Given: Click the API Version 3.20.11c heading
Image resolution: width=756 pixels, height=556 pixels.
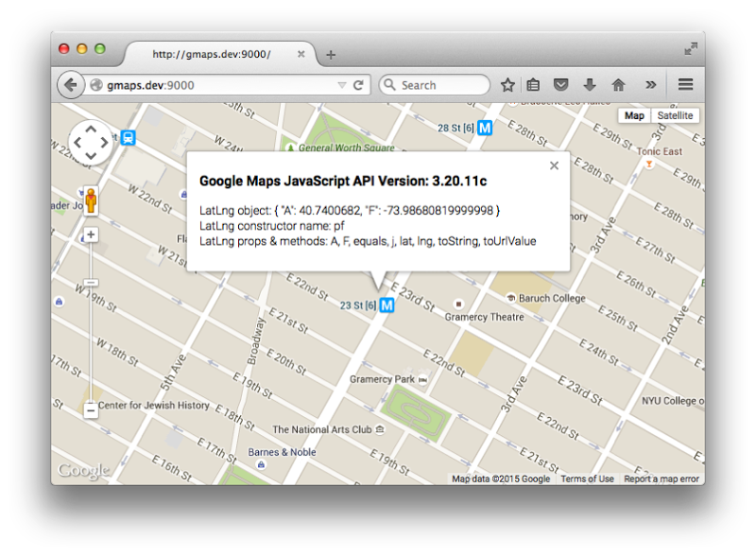Looking at the screenshot, I should coord(343,181).
